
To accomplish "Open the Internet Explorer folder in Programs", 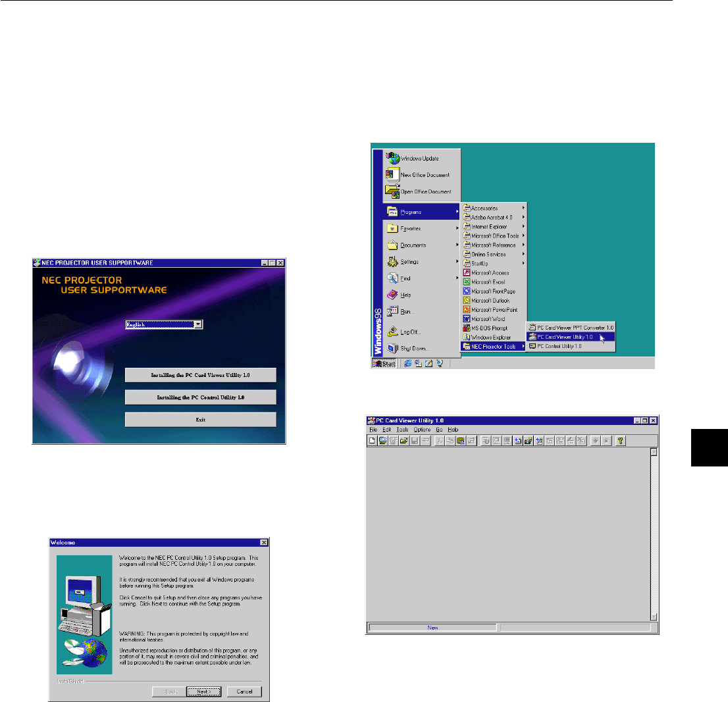I will [x=494, y=227].
